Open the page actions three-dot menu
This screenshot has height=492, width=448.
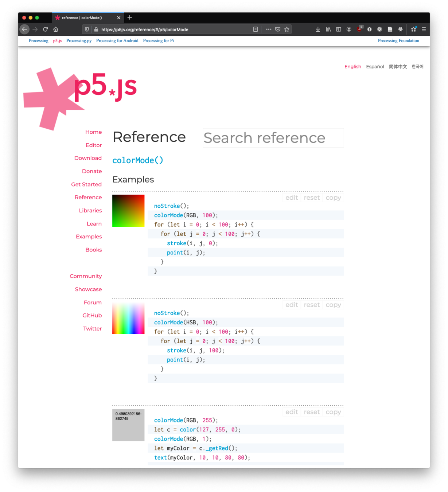(269, 30)
